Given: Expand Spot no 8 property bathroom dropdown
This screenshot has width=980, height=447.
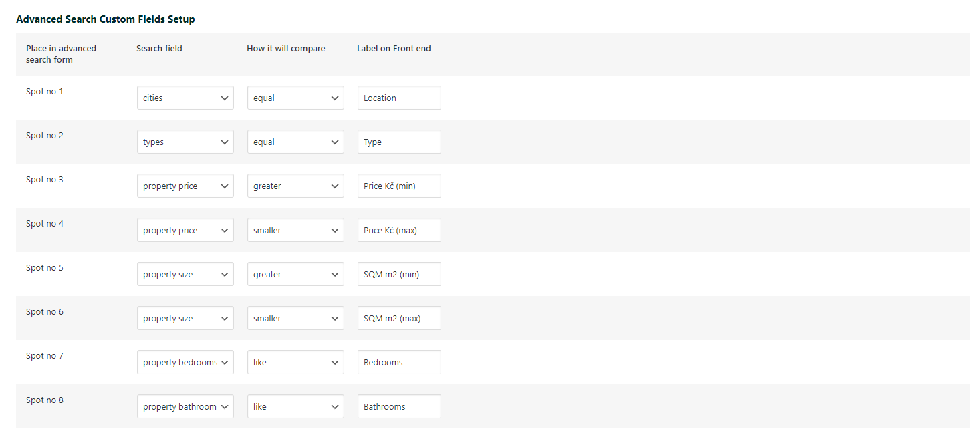Looking at the screenshot, I should tap(185, 406).
